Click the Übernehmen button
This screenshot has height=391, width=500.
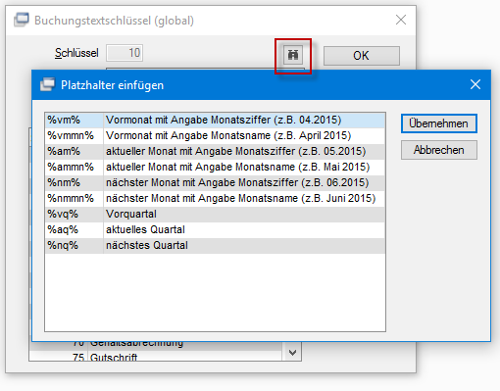point(439,124)
